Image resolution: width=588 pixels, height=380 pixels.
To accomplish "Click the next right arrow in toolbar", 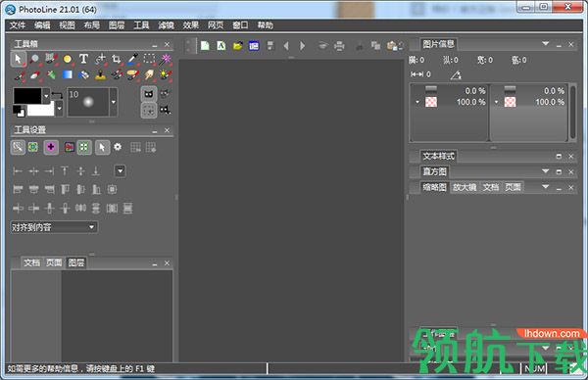I will [x=302, y=46].
